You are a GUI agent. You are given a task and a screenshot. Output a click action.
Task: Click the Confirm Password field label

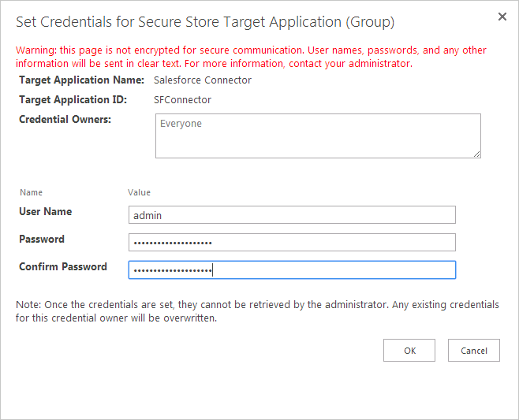63,267
